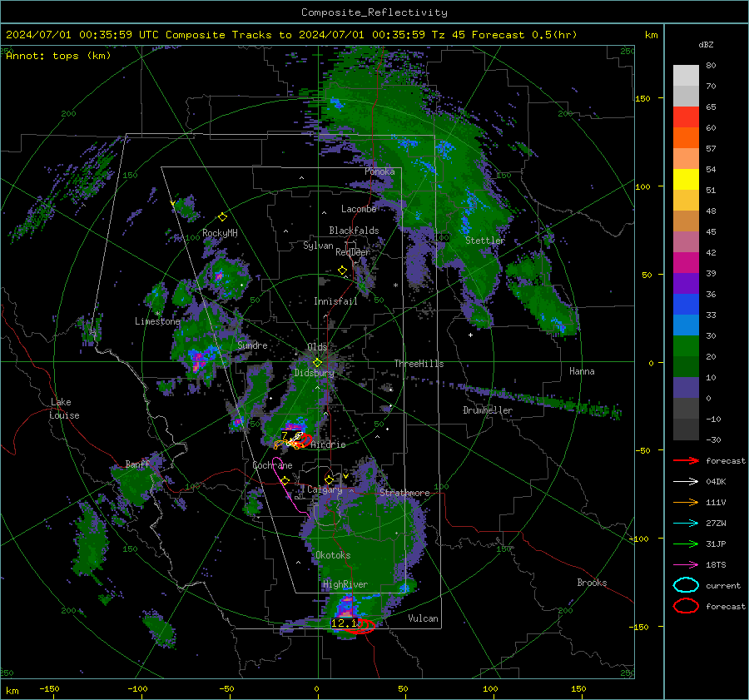Click the Ponoka city label

pos(379,171)
